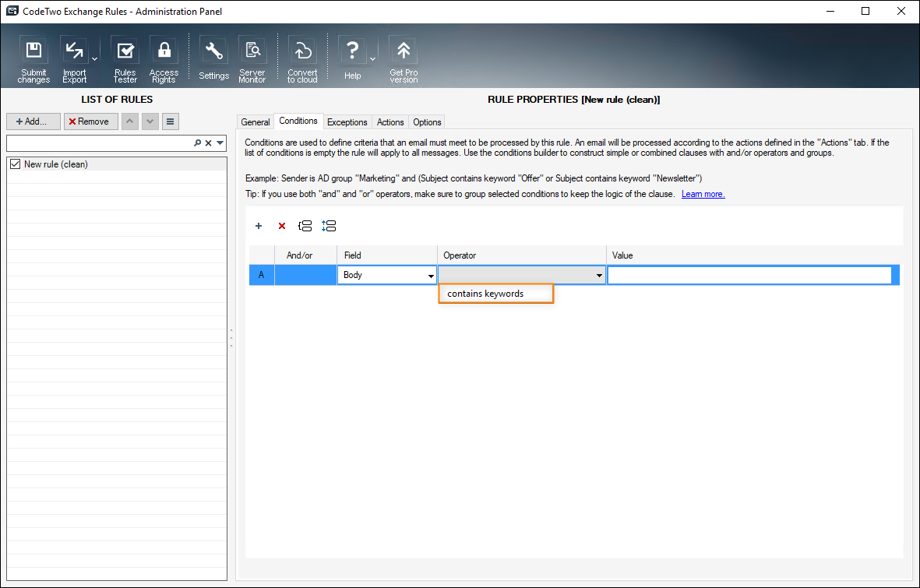Group selected conditions icon

tap(305, 226)
